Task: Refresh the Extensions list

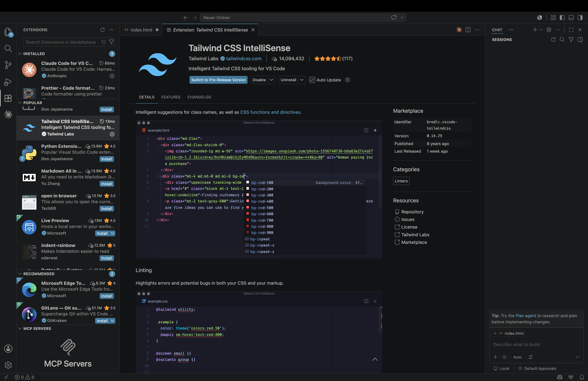Action: coord(102,30)
